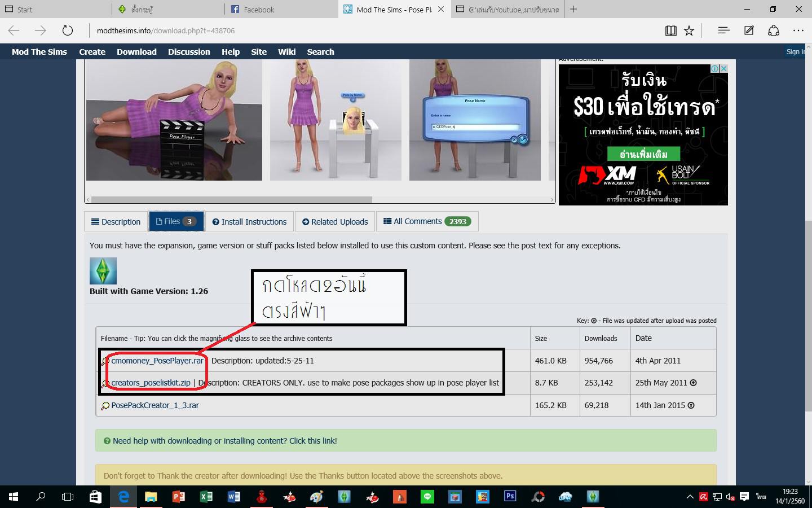
Task: Open the Discussion menu in the site navigation
Action: click(x=189, y=51)
